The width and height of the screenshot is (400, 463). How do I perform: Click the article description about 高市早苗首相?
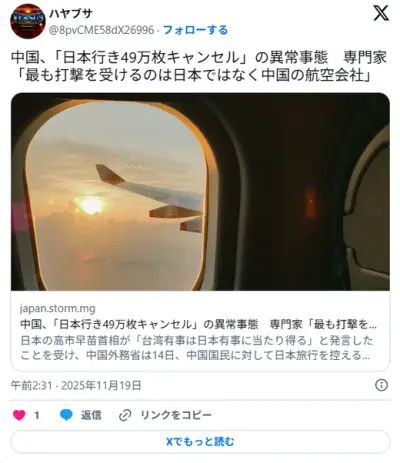tap(197, 348)
